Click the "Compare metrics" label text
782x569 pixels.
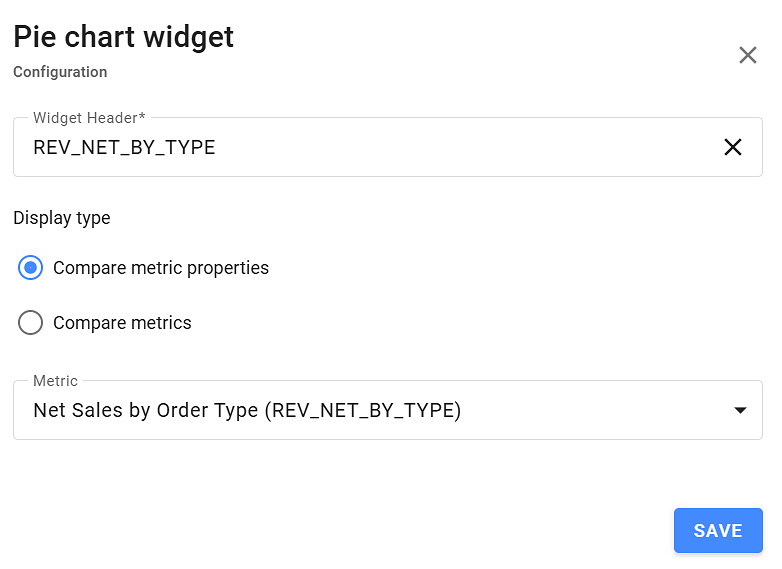tap(122, 323)
